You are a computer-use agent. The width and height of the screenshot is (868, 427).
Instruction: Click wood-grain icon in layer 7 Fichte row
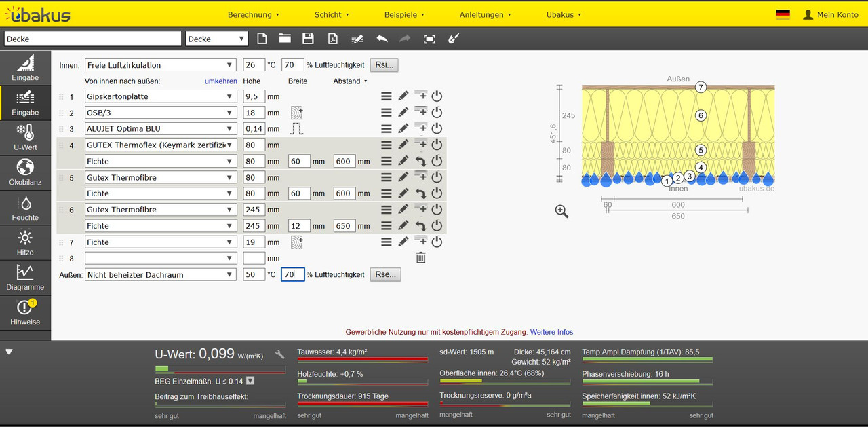(x=296, y=242)
